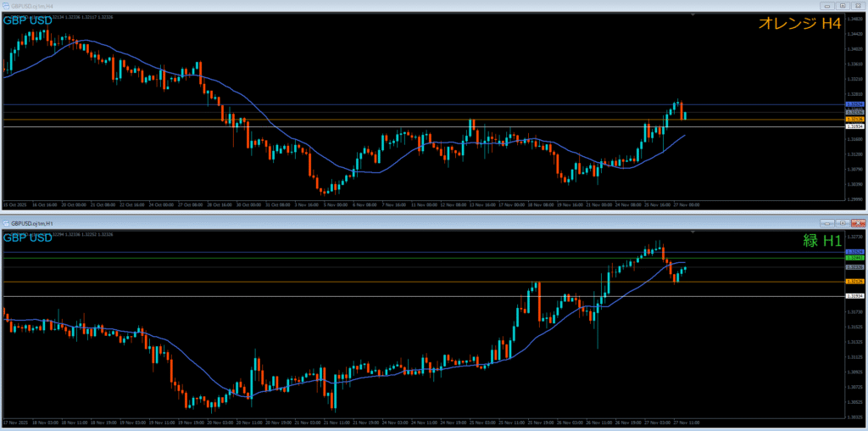Click 1.30925 on the H1 price axis
The height and width of the screenshot is (431, 868).
[855, 372]
